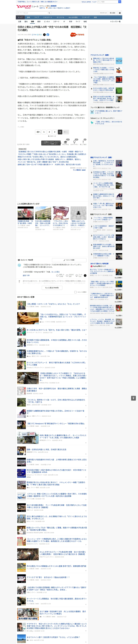Open settings via the gear icon
Viewport: 138px width, 644px height.
click(120, 13)
